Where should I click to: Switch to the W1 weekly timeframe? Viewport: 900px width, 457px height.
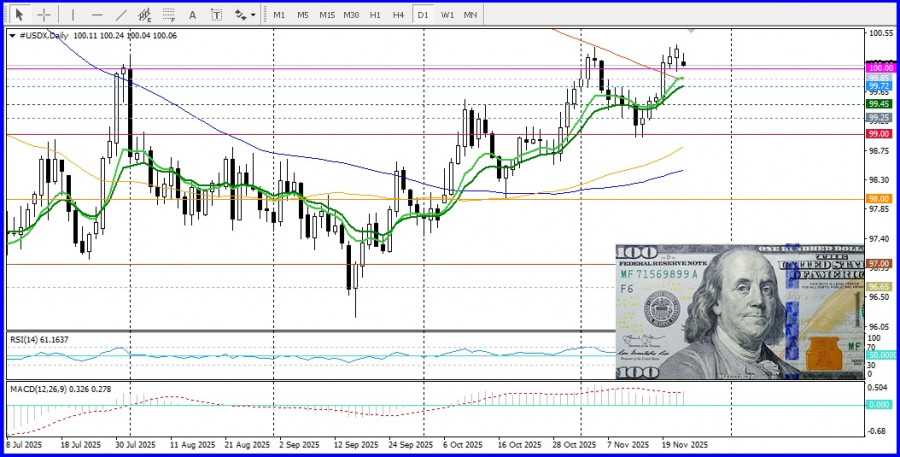pyautogui.click(x=446, y=15)
